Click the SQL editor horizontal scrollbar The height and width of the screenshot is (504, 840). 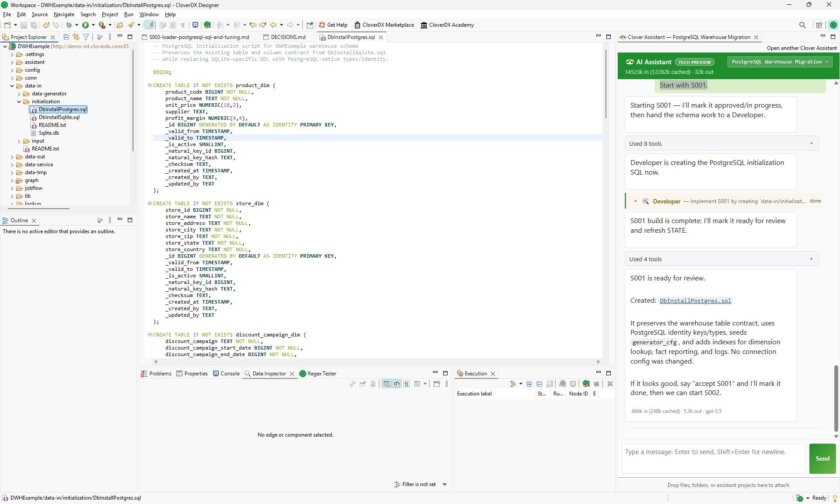point(377,362)
